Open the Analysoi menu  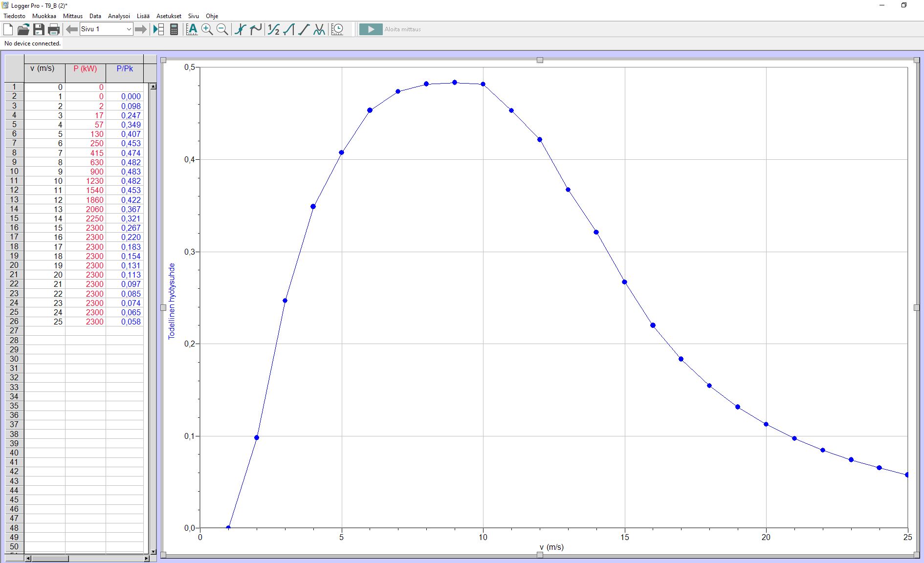(119, 16)
